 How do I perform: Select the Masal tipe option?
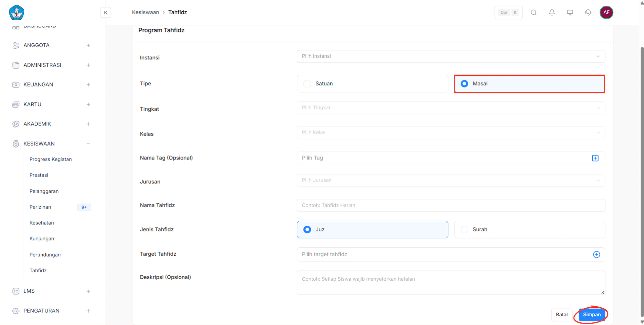coord(529,84)
